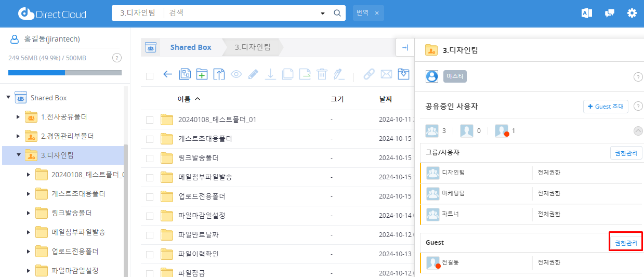Check the box for 게스트초대용폴더 row
The image size is (644, 277).
pyautogui.click(x=150, y=139)
